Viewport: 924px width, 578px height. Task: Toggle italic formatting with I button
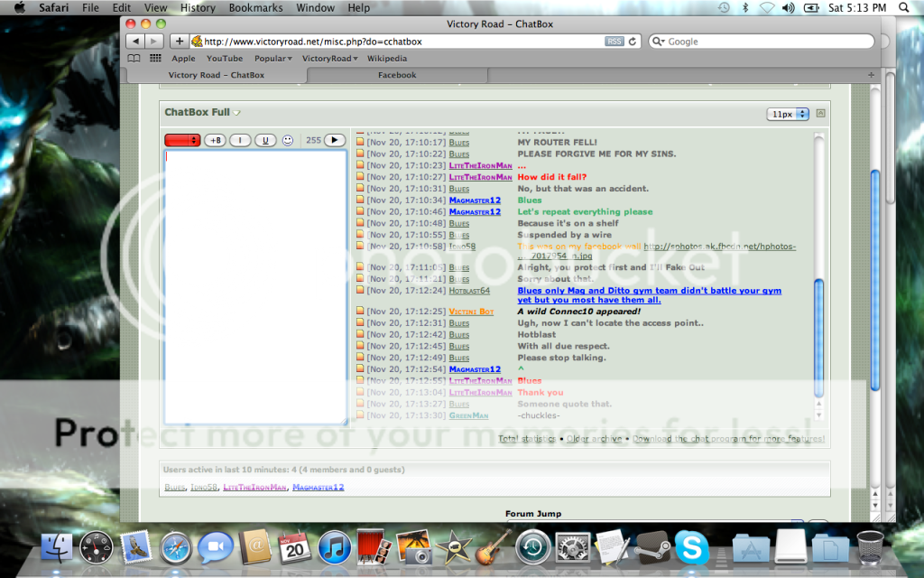tap(240, 140)
